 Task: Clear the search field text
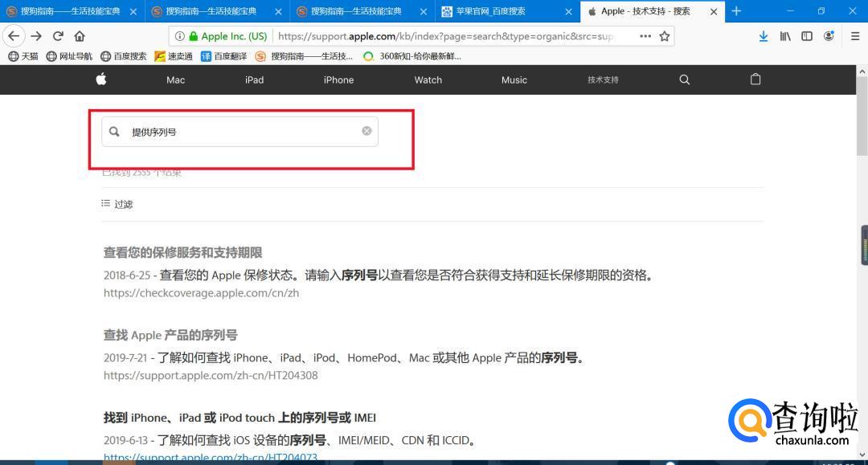pyautogui.click(x=366, y=131)
